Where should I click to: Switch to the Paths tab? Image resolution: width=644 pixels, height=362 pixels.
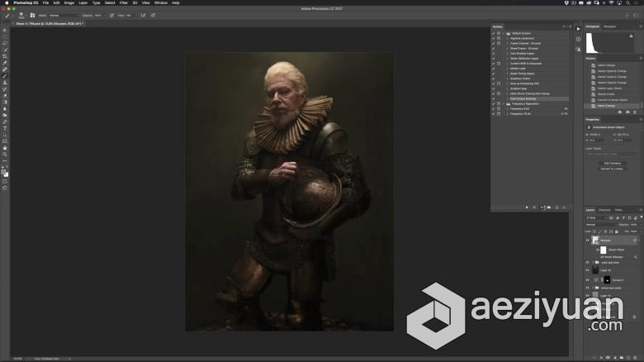click(618, 210)
